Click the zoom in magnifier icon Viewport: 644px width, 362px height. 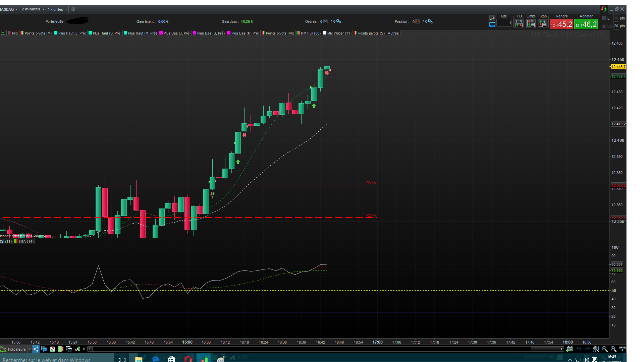click(613, 349)
